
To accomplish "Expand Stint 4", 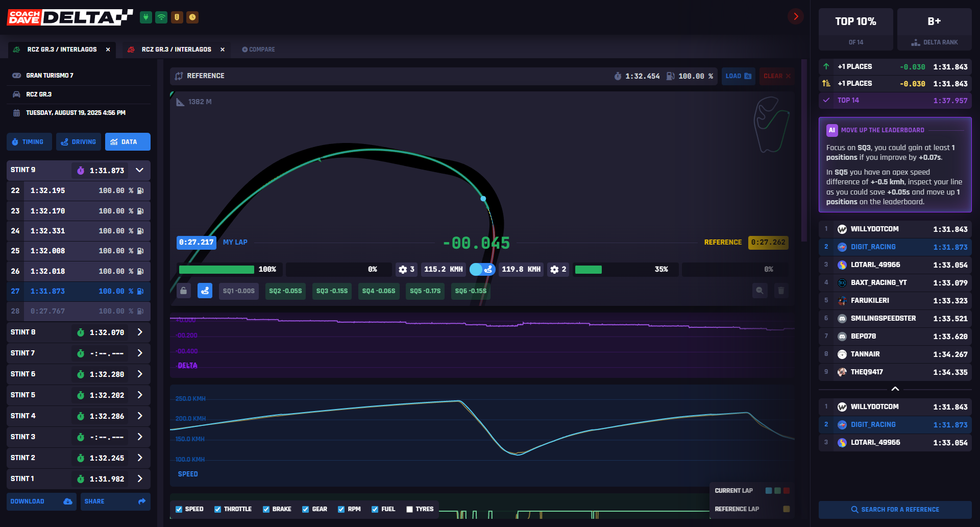I will [140, 416].
